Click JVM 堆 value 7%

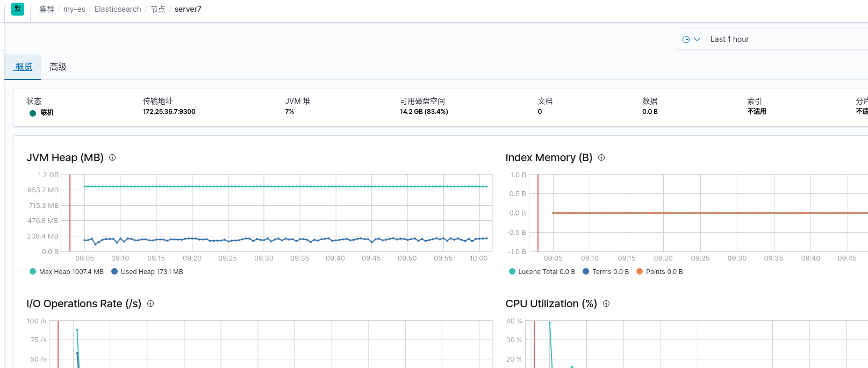[x=289, y=112]
